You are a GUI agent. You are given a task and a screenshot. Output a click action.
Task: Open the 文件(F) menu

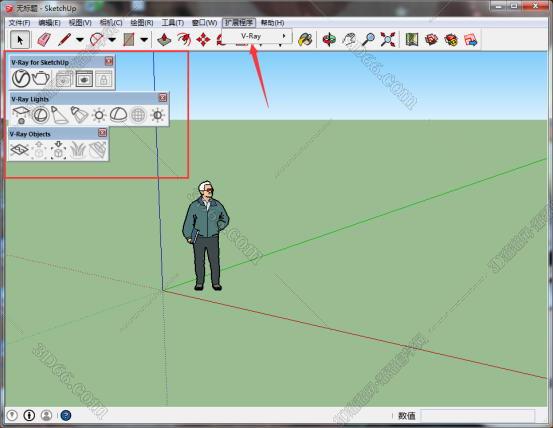pyautogui.click(x=19, y=23)
